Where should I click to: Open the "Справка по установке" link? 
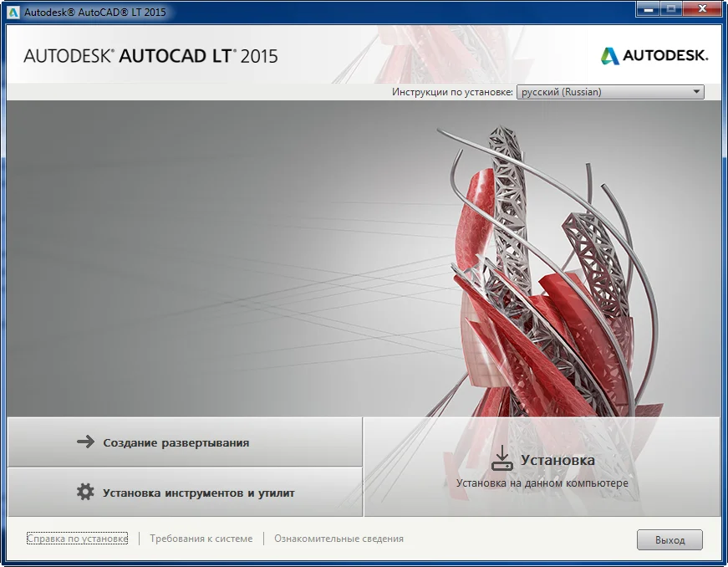point(78,539)
